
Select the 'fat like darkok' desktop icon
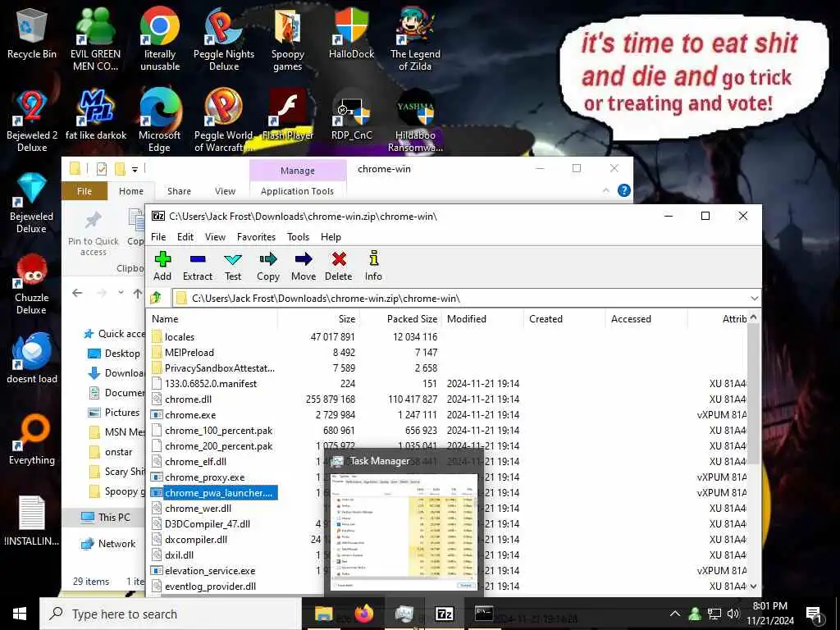(x=95, y=115)
